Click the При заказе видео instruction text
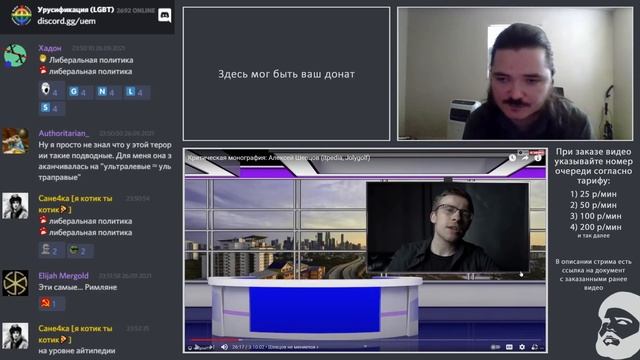This screenshot has height=360, width=640. pyautogui.click(x=593, y=166)
